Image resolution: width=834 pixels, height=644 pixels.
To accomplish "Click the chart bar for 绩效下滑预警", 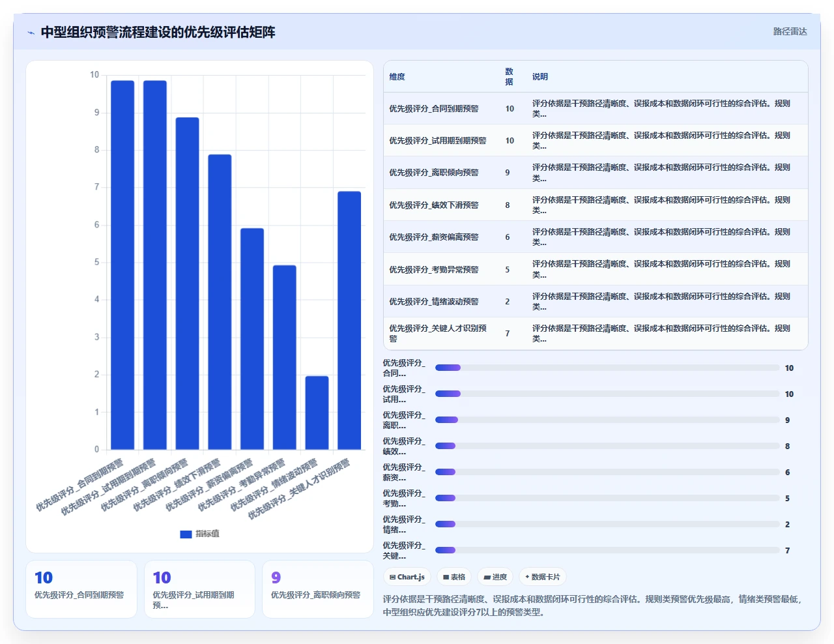I will pyautogui.click(x=220, y=302).
